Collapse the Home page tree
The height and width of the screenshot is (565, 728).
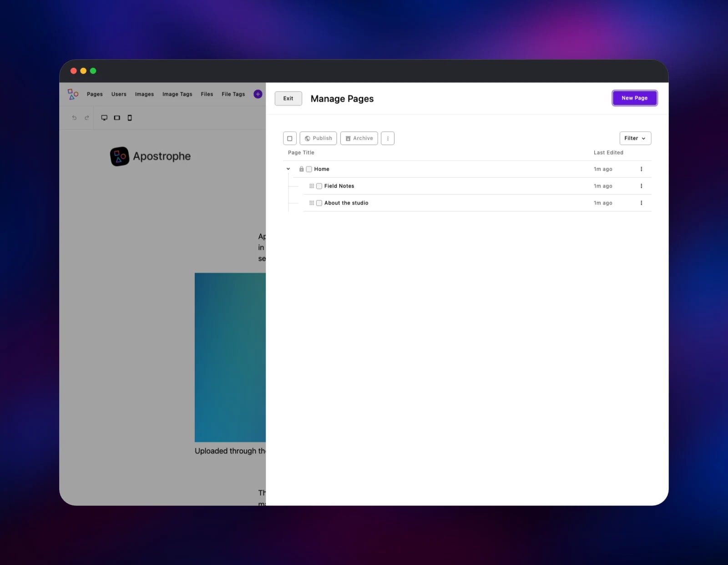coord(288,169)
